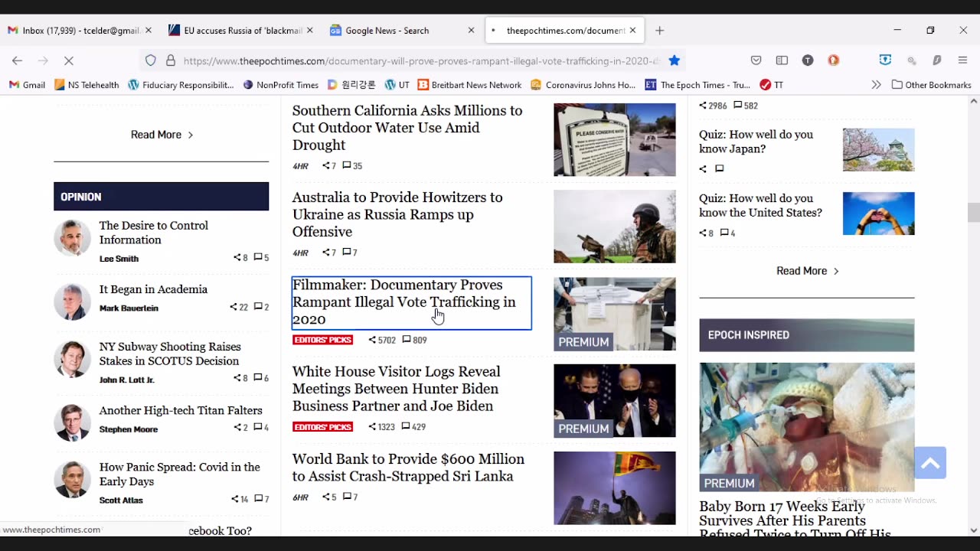Open NY Subway Shooting Raises Stakes opinion

(x=169, y=354)
